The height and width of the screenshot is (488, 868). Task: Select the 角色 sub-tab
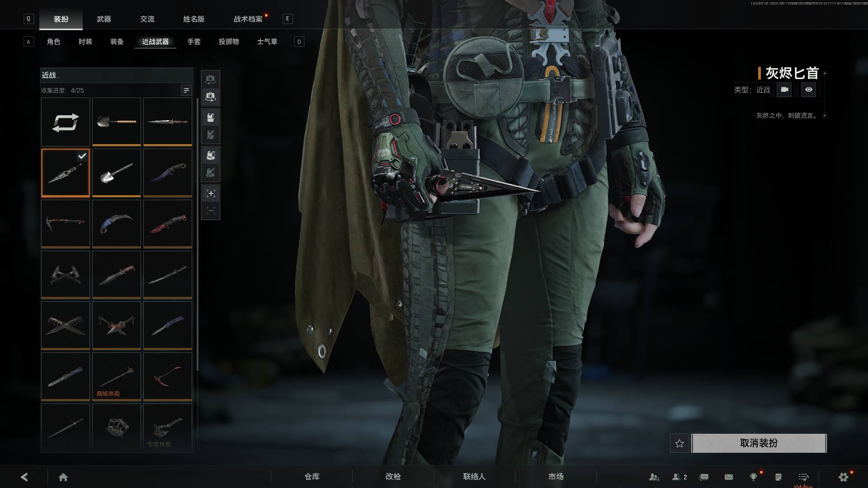pyautogui.click(x=53, y=42)
